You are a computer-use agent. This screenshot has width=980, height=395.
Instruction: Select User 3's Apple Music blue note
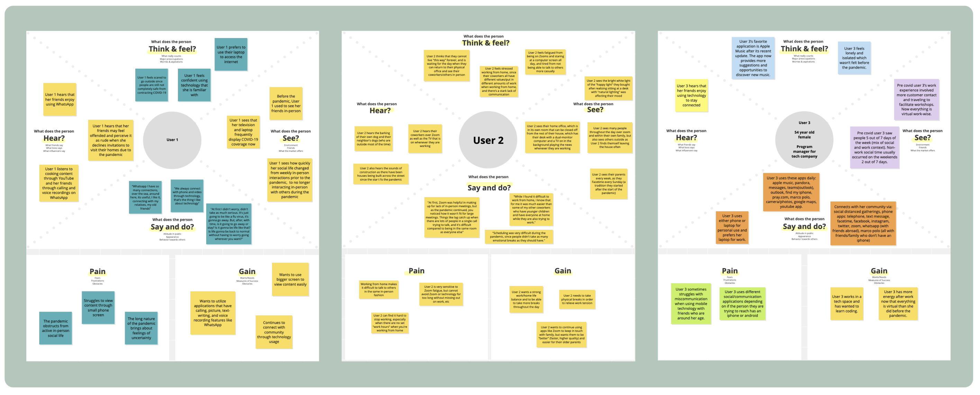(753, 58)
